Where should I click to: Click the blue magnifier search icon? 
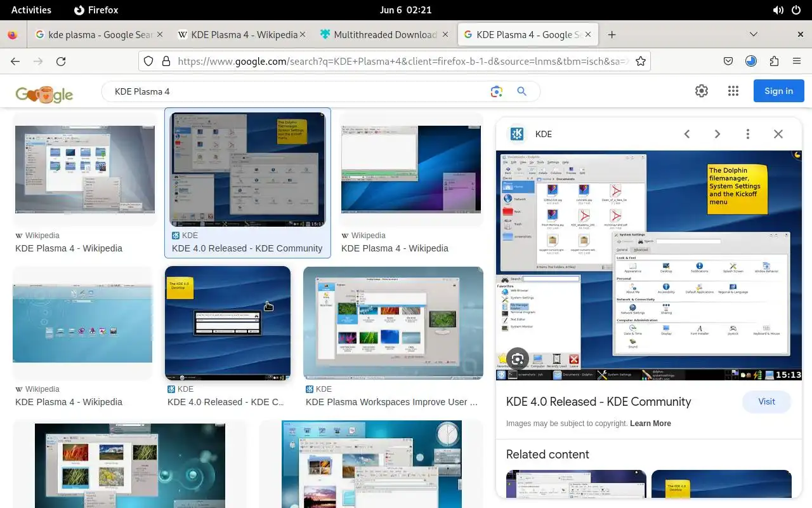pos(521,91)
